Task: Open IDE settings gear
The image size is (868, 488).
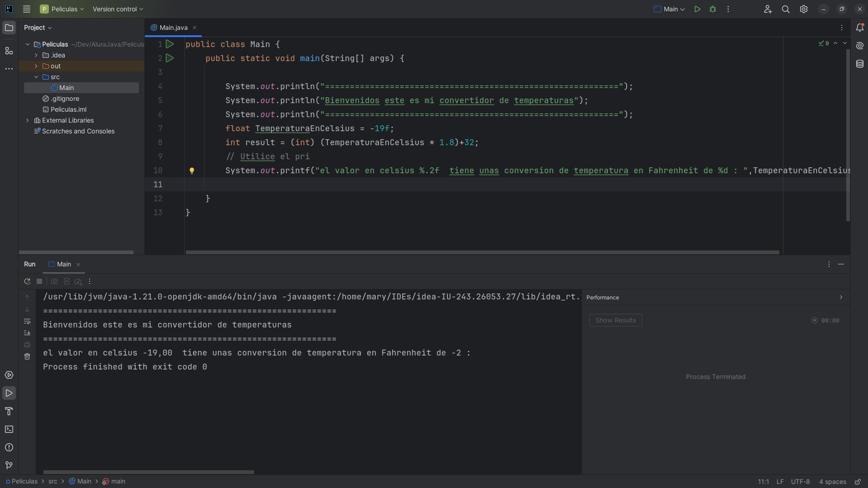Action: (804, 9)
